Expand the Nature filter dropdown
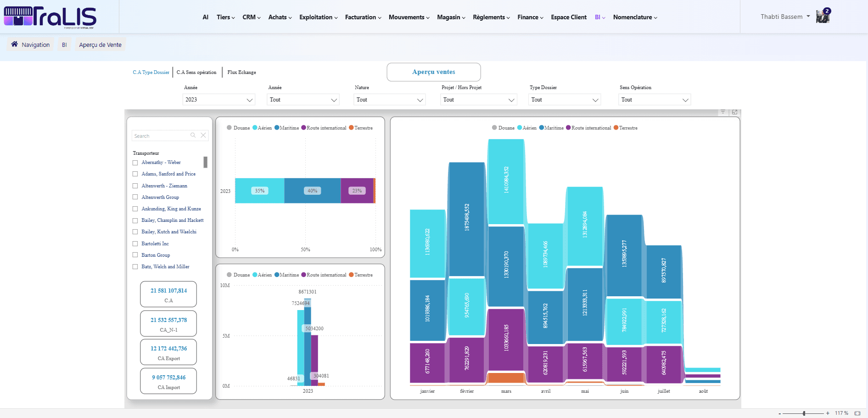868x418 pixels. 389,100
